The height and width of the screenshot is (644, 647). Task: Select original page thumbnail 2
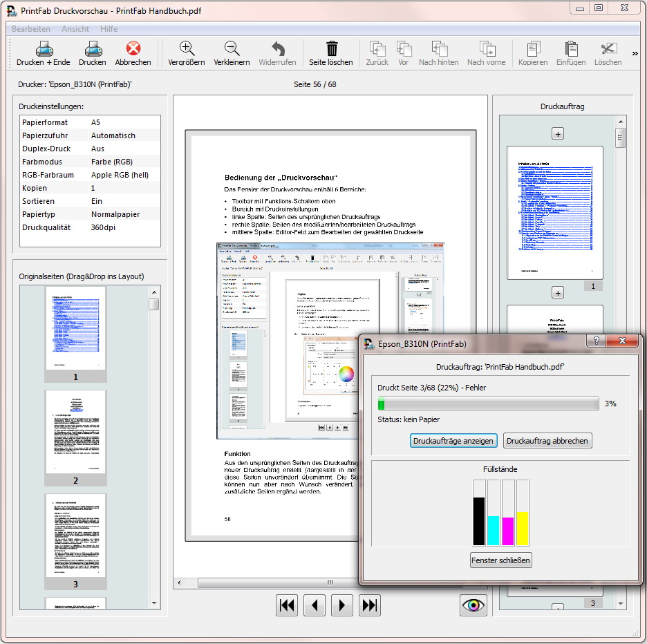[x=76, y=433]
